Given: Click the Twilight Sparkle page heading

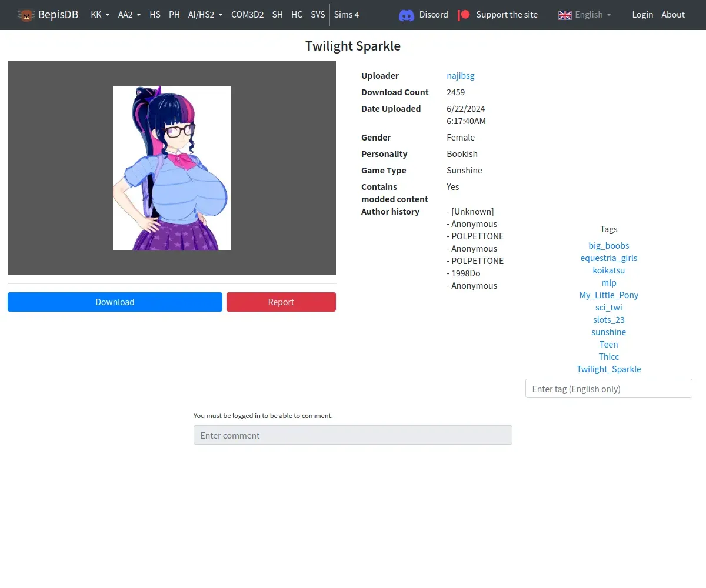Looking at the screenshot, I should click(x=353, y=46).
